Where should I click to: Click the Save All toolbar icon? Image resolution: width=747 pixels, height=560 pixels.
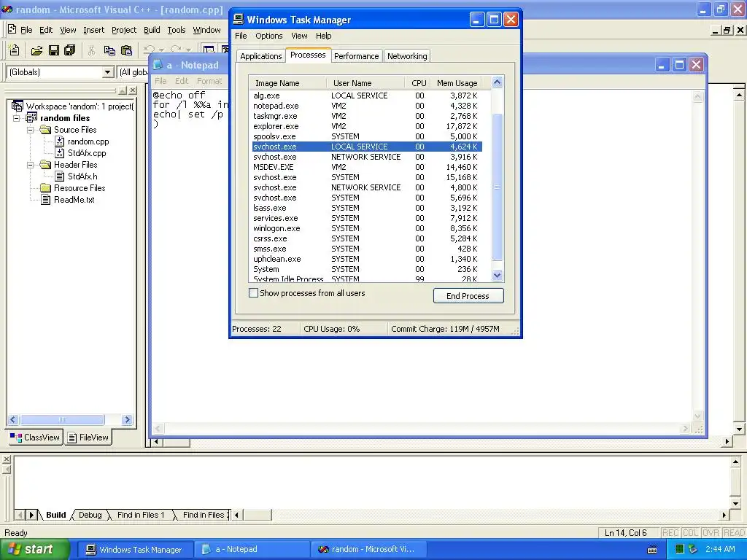(70, 50)
